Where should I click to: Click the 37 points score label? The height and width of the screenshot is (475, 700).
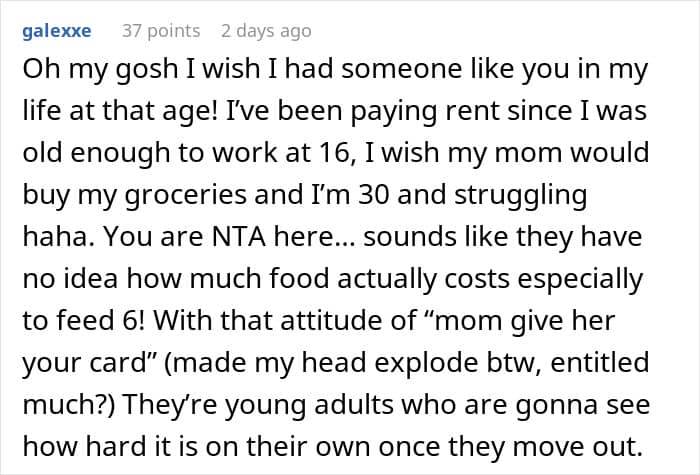click(x=160, y=31)
